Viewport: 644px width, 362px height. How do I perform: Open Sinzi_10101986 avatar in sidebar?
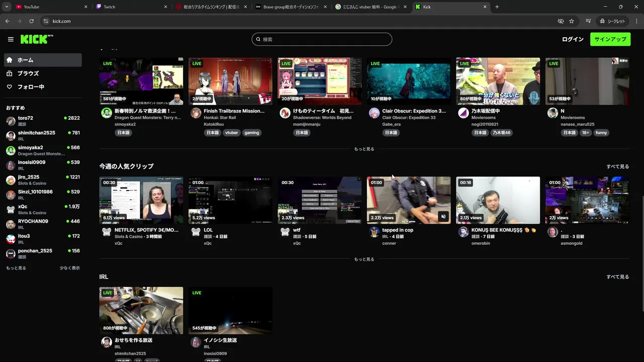point(11,195)
